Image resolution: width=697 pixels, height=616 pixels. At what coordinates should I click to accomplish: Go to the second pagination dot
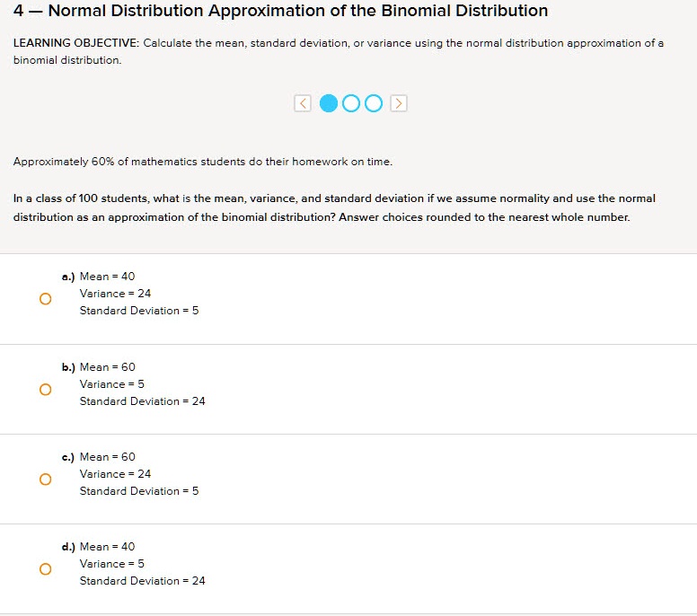[x=351, y=103]
